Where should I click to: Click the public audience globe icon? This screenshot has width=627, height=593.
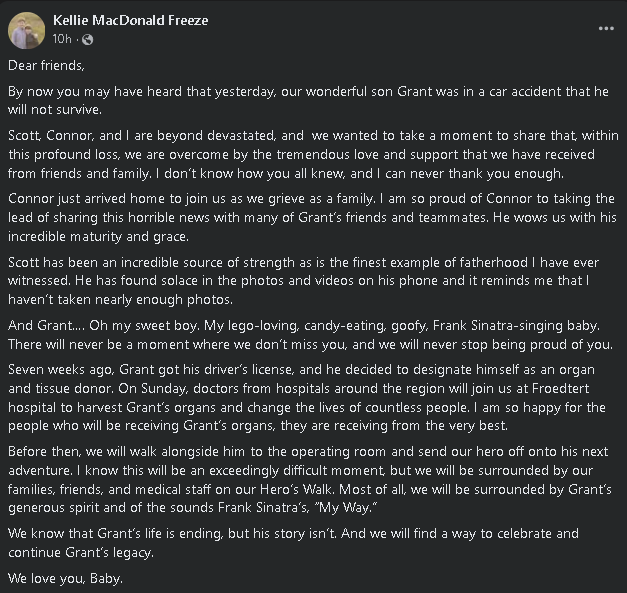click(x=86, y=39)
